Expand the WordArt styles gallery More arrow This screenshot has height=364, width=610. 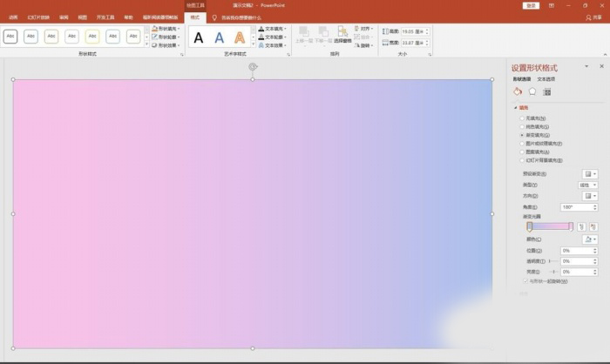point(253,44)
